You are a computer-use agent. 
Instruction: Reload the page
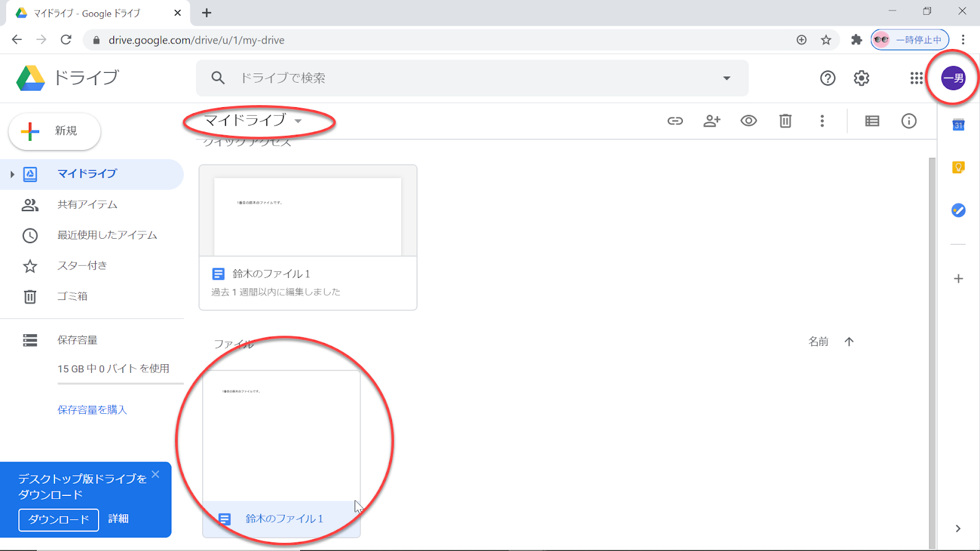click(x=66, y=40)
